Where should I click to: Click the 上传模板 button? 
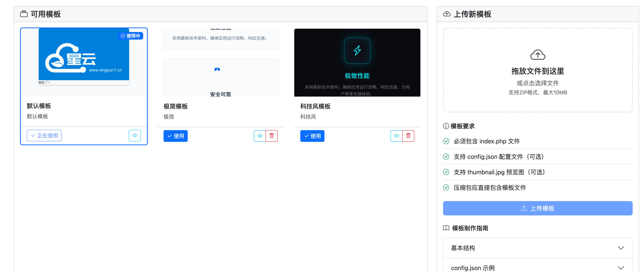(x=538, y=208)
